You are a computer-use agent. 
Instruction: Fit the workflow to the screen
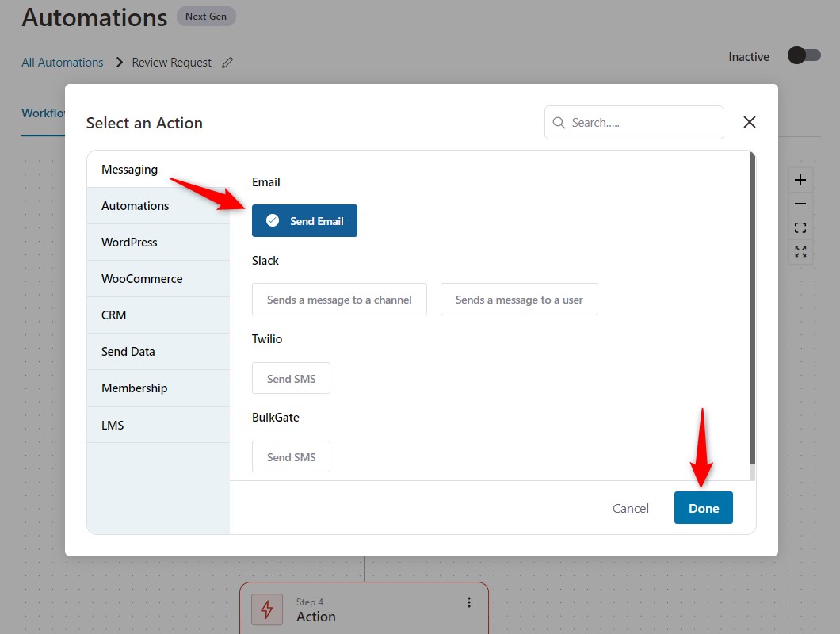pos(800,227)
